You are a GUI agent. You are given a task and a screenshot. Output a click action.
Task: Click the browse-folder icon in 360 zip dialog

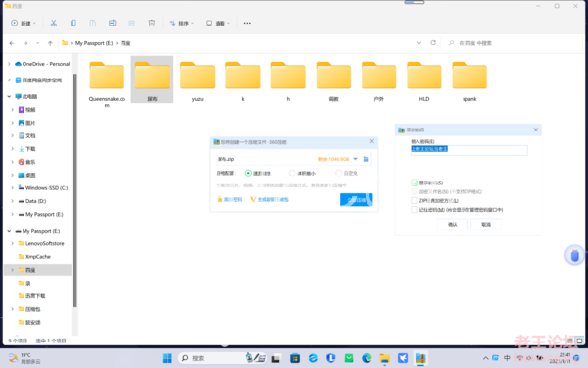[x=366, y=159]
